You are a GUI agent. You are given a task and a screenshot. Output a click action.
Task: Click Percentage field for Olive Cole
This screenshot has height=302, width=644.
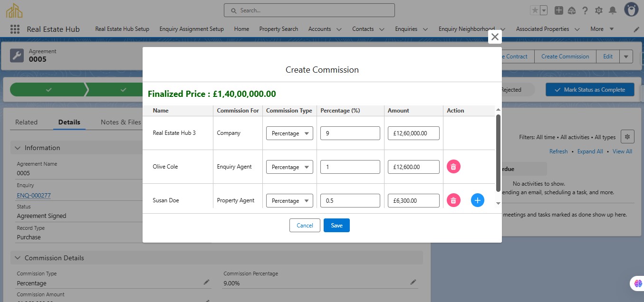pos(350,167)
